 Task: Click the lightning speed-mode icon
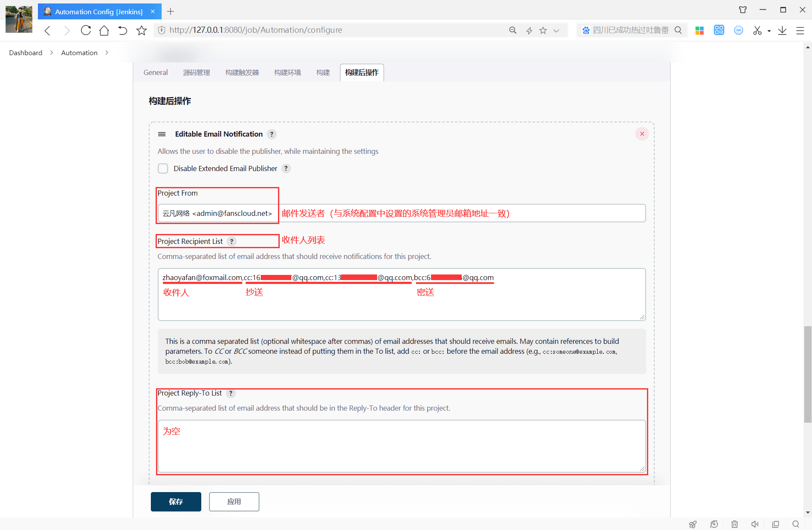click(529, 30)
